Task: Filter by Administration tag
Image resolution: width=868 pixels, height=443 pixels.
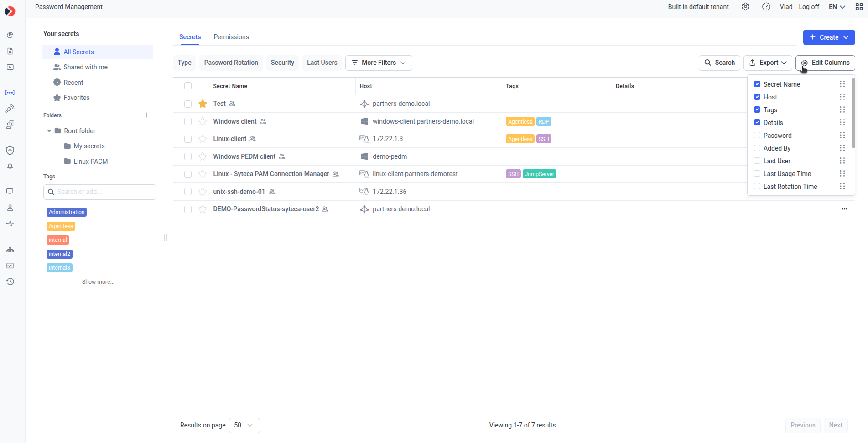Action: point(67,212)
